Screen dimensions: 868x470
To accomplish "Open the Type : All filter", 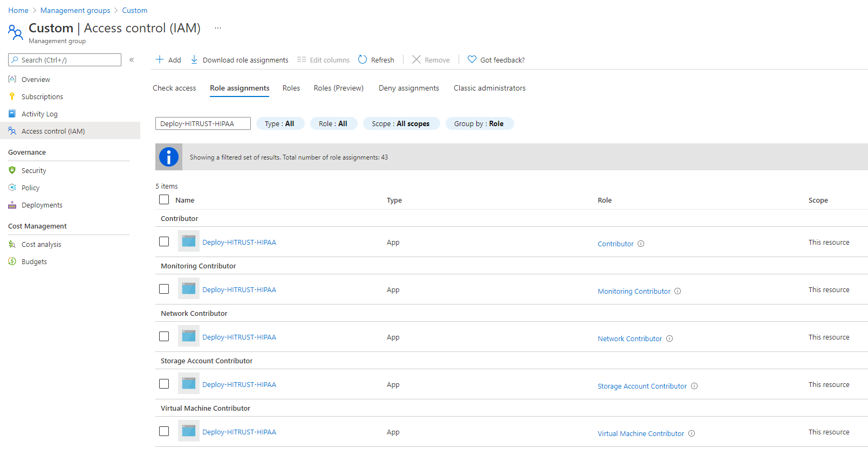I will 280,123.
